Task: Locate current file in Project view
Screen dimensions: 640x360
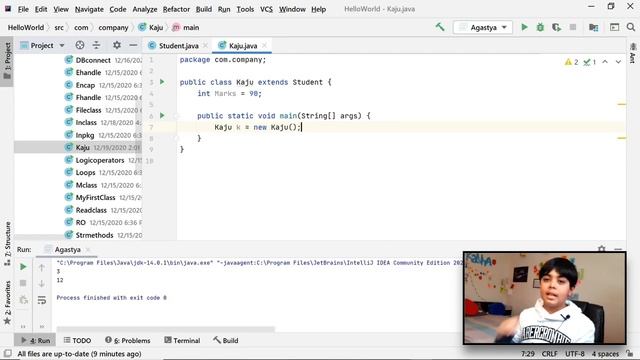Action: (x=80, y=45)
